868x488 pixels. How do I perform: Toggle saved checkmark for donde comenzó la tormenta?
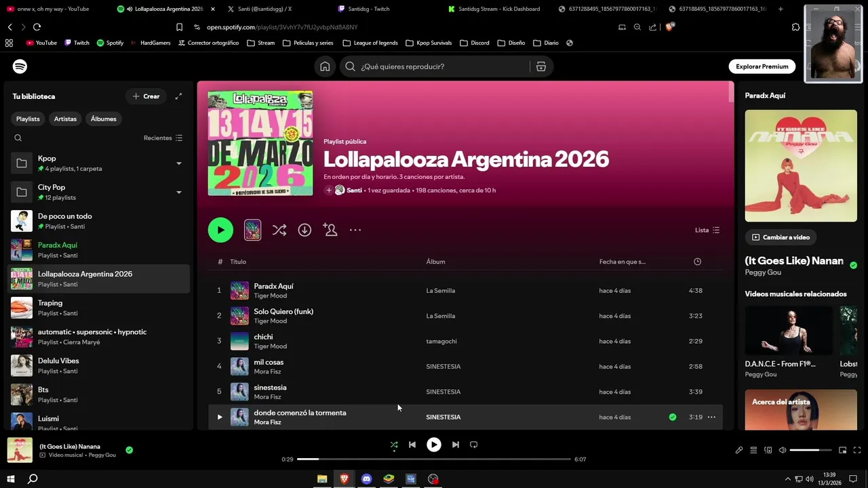(x=673, y=417)
